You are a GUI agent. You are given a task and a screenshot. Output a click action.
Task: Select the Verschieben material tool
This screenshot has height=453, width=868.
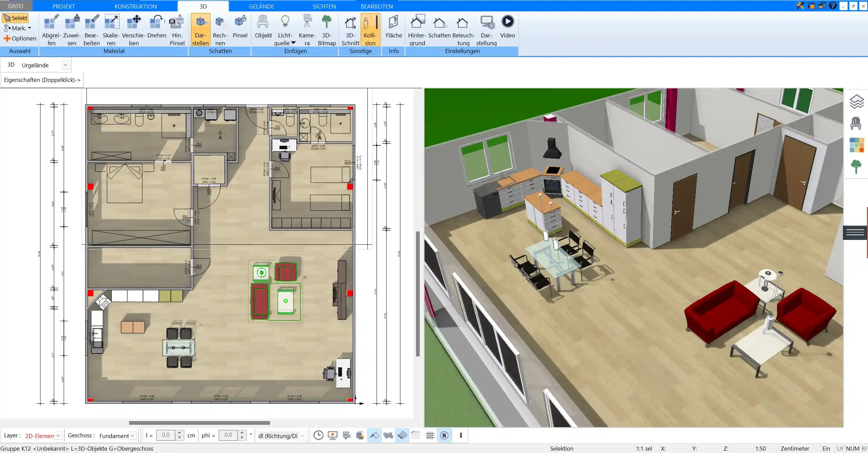coord(134,30)
